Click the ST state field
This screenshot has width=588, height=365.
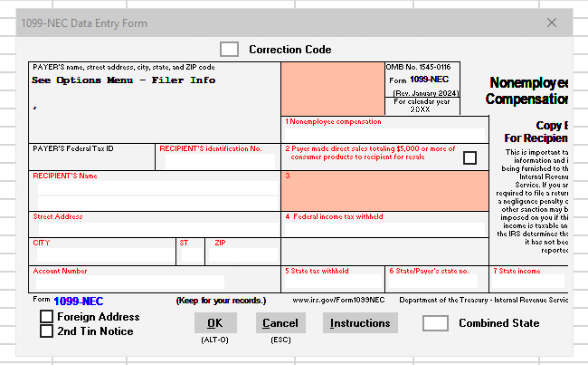[192, 255]
